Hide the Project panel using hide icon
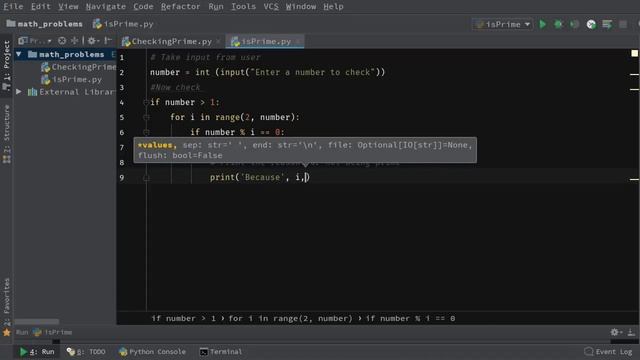Viewport: 640px width, 360px height. pos(108,41)
